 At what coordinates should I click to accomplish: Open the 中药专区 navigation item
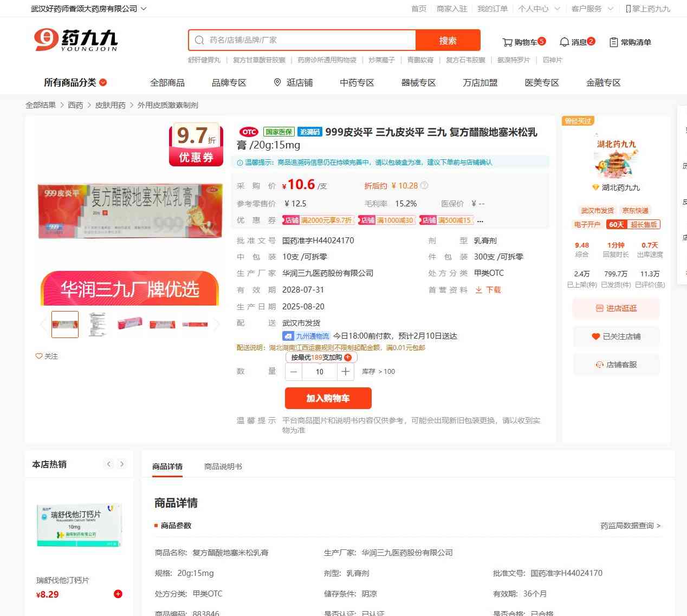coord(357,82)
